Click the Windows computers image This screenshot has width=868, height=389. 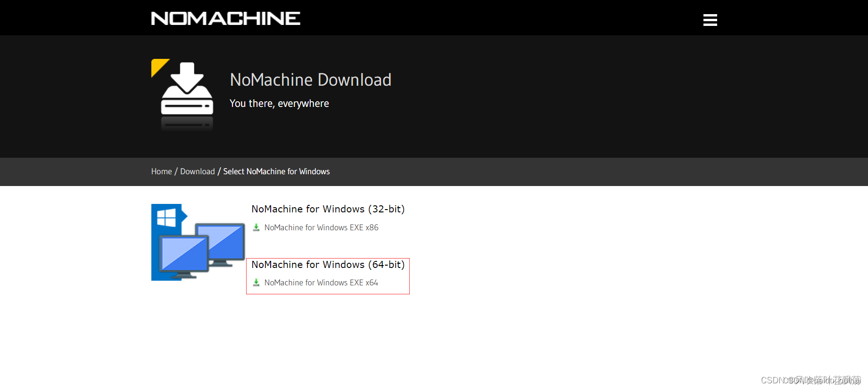(x=198, y=242)
